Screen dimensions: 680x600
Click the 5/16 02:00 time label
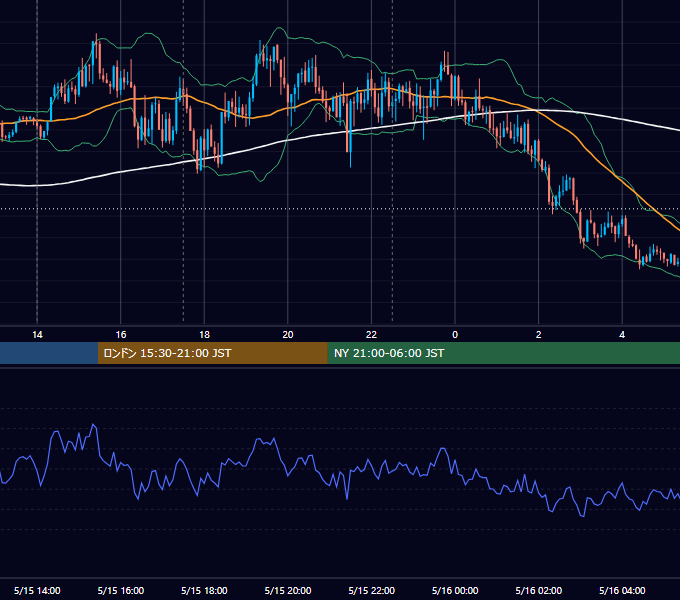539,590
